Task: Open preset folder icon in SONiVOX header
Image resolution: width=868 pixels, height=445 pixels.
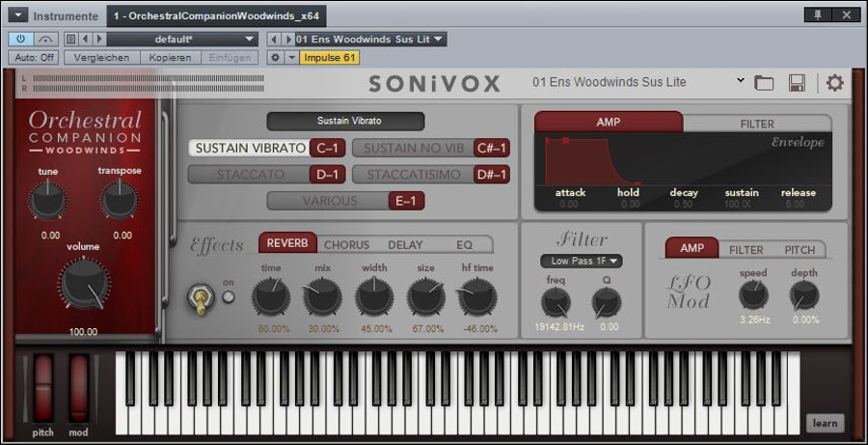Action: click(764, 83)
